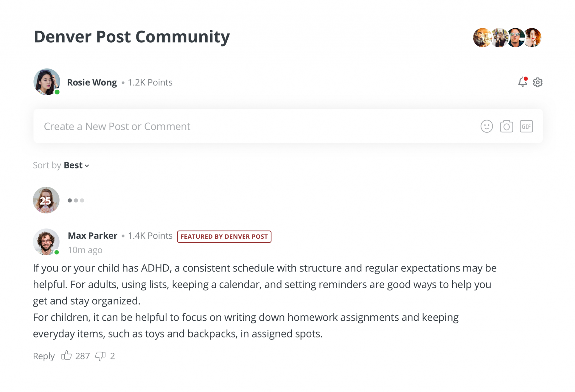
Task: Like Max Parker's comment with thumbs up
Action: [x=67, y=355]
